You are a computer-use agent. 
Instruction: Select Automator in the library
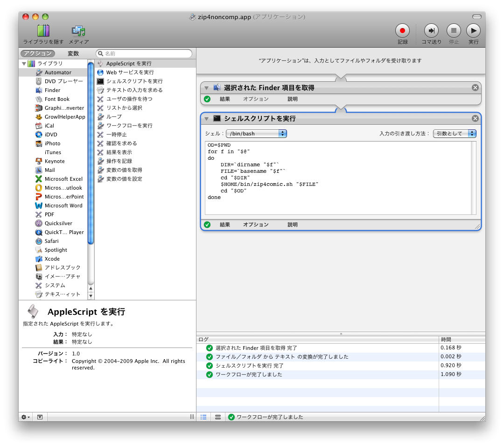coord(53,72)
